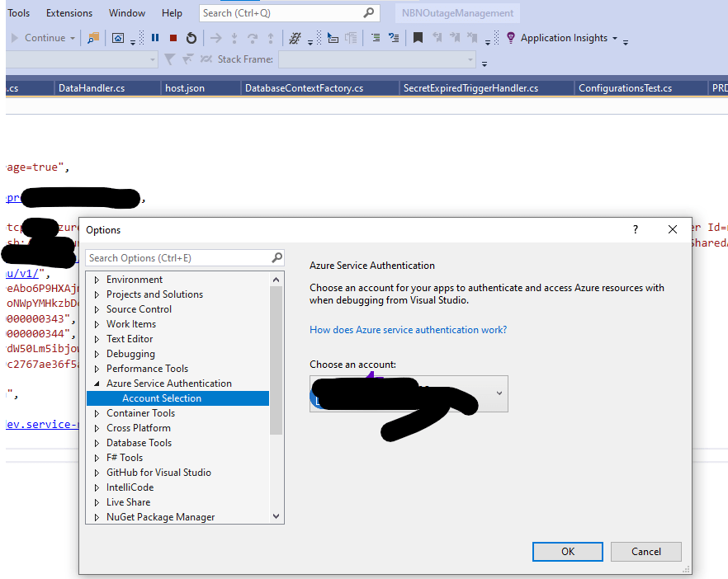Screen dimensions: 728x579
Task: Click the Application Insights lightbulb icon
Action: click(511, 38)
